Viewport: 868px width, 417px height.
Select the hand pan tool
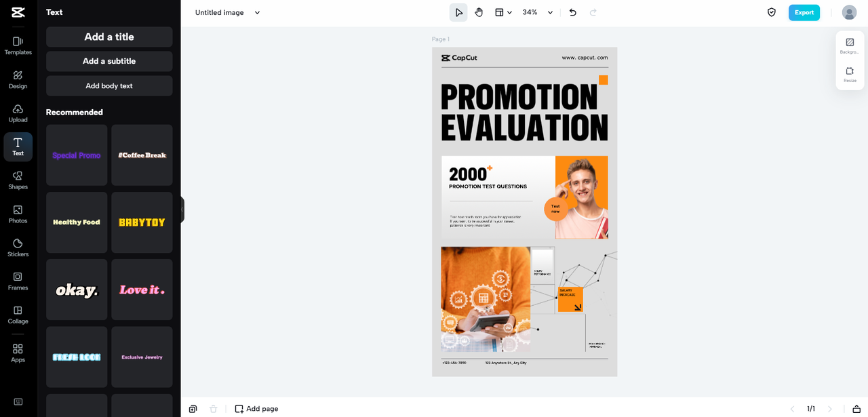point(479,12)
